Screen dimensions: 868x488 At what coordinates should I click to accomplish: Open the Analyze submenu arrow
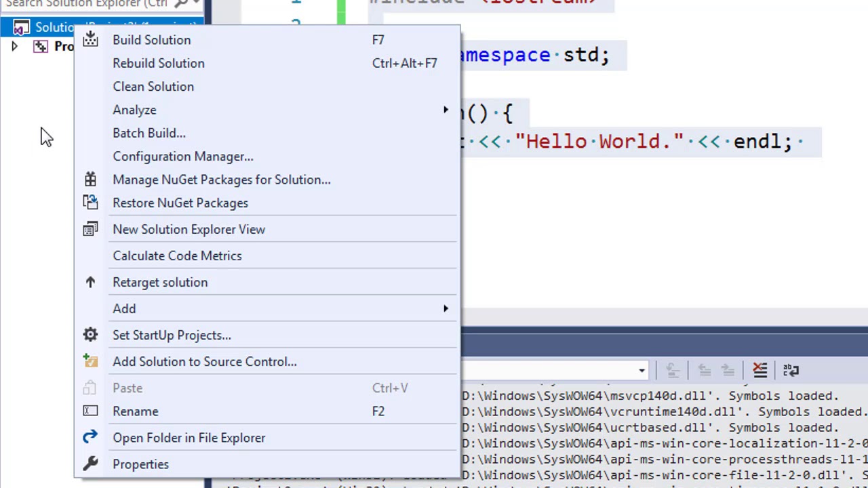446,110
